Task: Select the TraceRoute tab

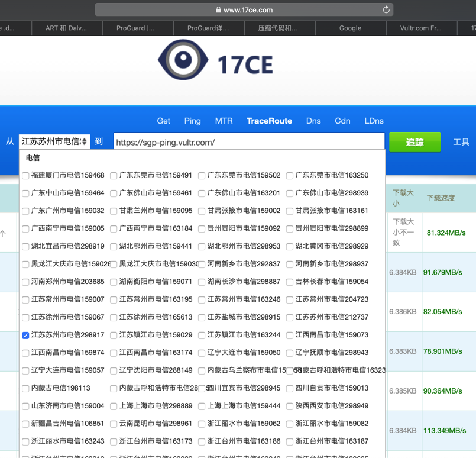Action: 269,121
